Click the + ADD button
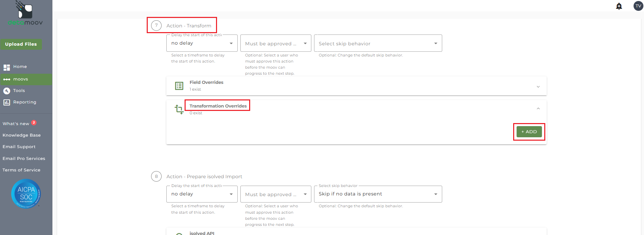The width and height of the screenshot is (644, 235). [529, 132]
